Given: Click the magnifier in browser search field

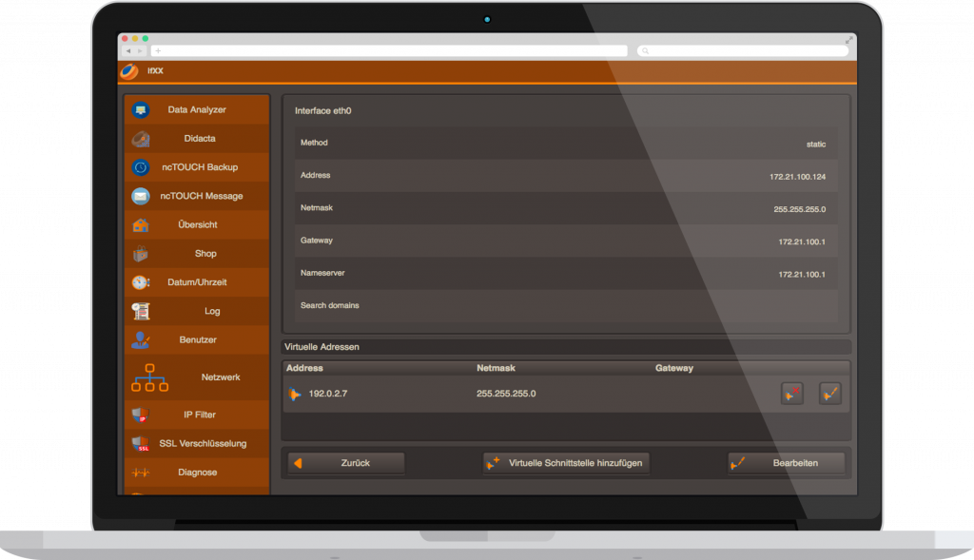Looking at the screenshot, I should coord(646,51).
